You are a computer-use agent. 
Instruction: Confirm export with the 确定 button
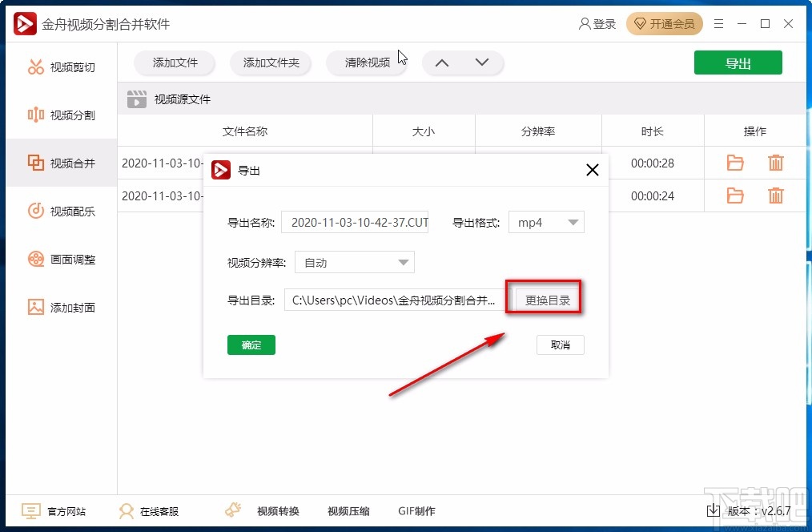tap(251, 345)
